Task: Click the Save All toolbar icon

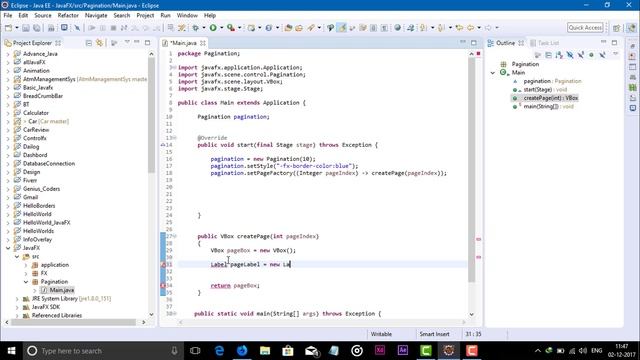Action: [37, 28]
